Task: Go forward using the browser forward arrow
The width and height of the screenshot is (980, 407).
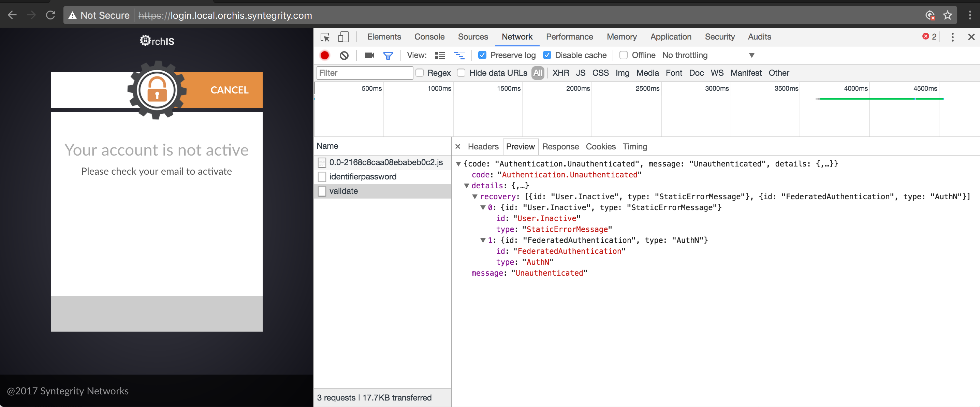Action: [x=32, y=15]
